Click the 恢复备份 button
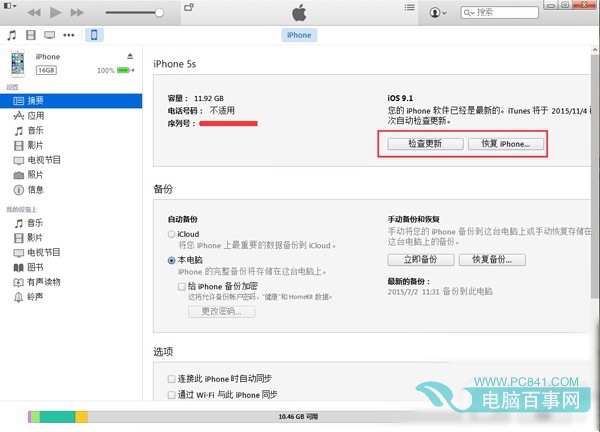This screenshot has height=432, width=600. 492,259
